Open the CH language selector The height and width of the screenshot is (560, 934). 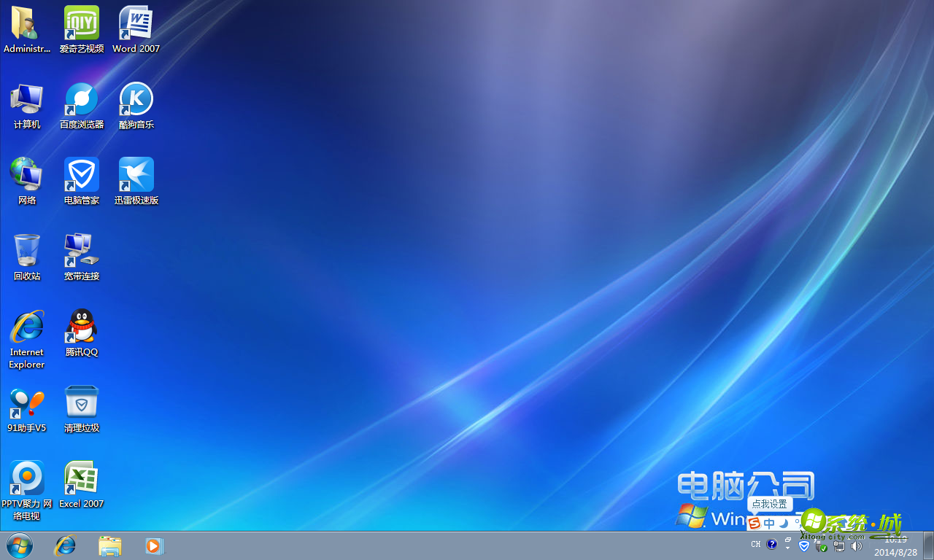click(756, 544)
